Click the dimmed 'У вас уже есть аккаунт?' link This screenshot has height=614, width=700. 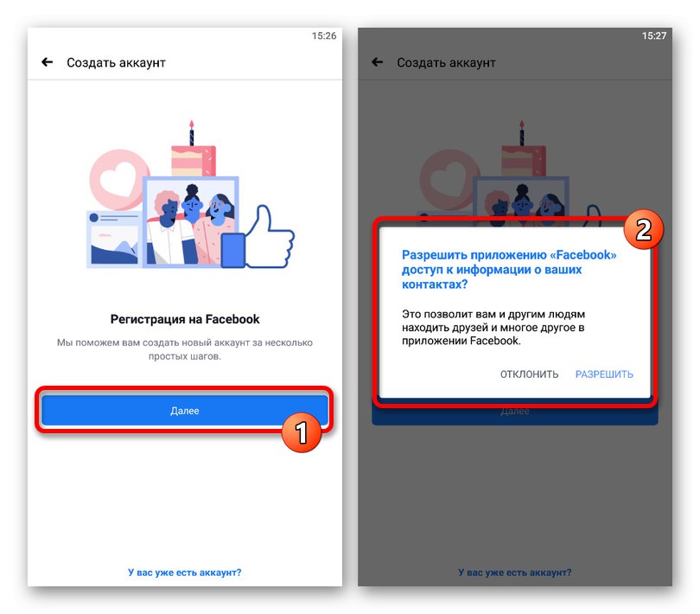click(x=515, y=572)
